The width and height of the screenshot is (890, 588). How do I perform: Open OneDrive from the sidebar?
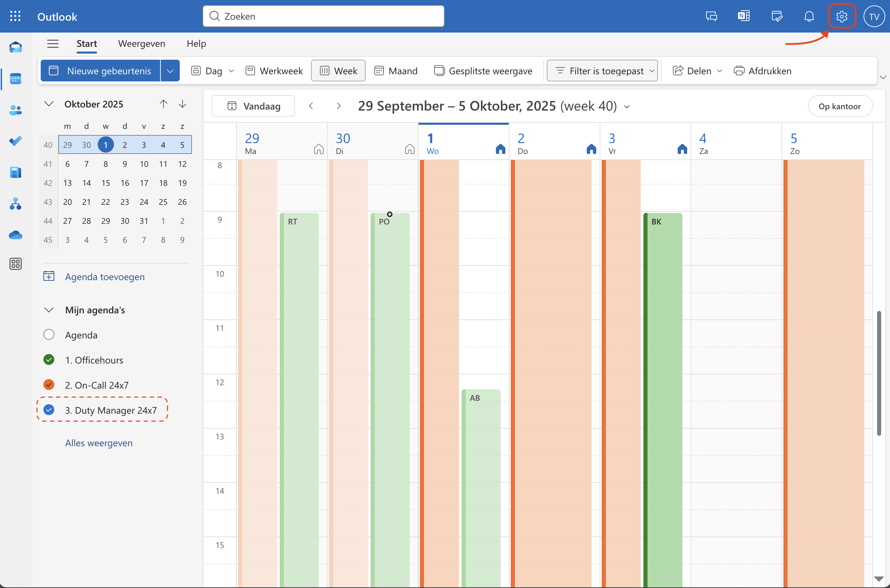(x=15, y=235)
